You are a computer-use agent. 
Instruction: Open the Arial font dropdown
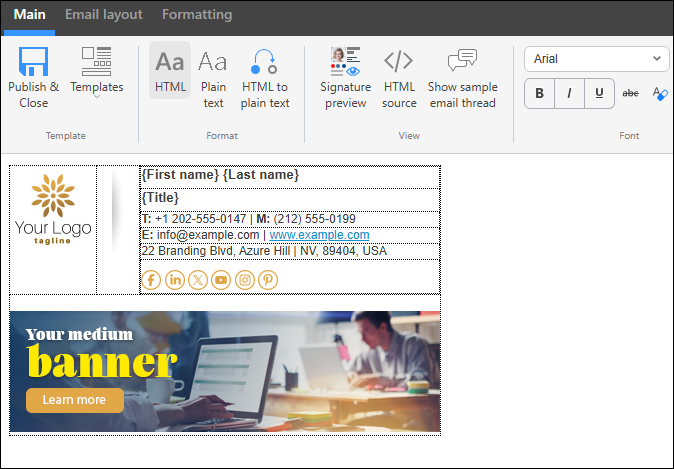596,59
